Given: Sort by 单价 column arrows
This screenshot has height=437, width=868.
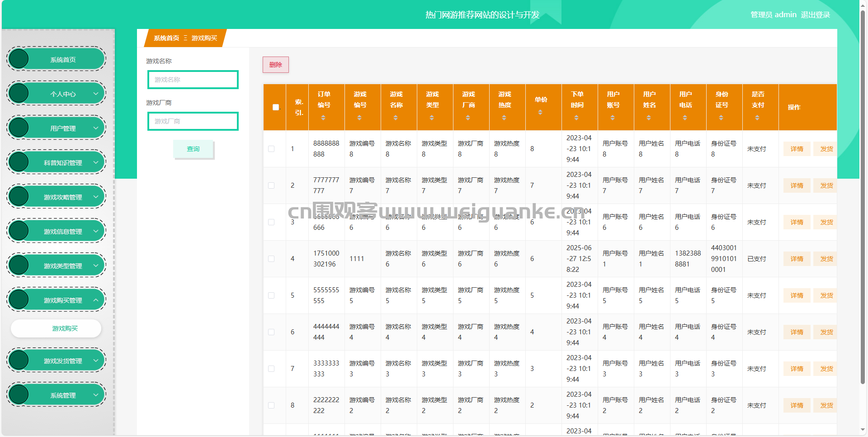Looking at the screenshot, I should coord(540,112).
